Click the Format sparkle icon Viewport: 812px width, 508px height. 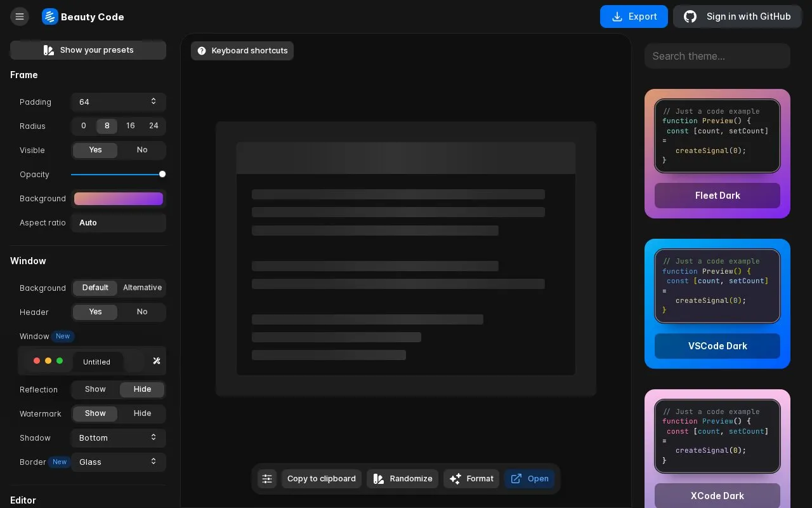pyautogui.click(x=455, y=479)
